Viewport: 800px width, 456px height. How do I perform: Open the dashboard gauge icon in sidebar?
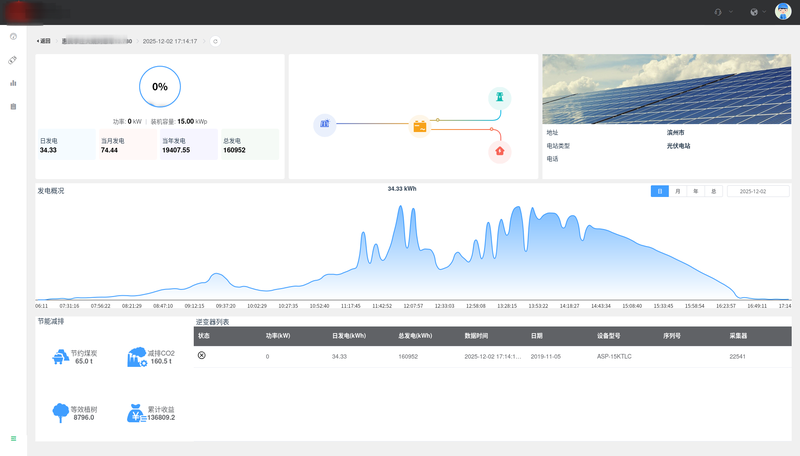click(13, 37)
